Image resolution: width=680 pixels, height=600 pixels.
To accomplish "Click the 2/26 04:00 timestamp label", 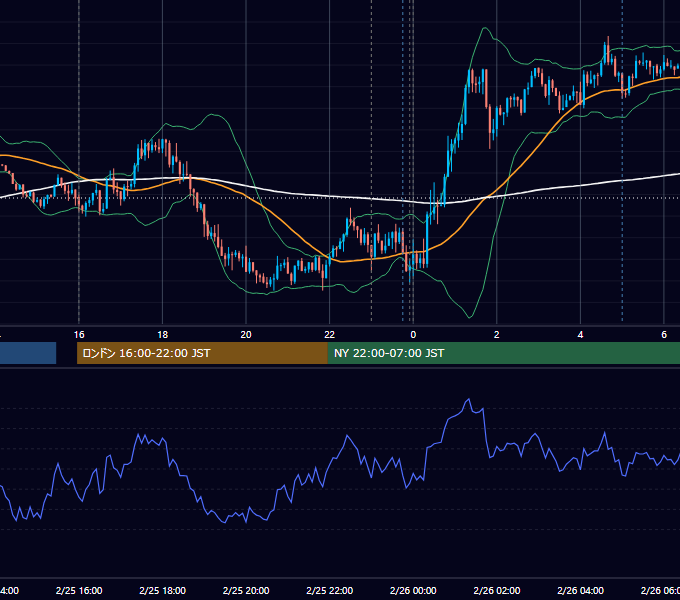I will coord(580,590).
